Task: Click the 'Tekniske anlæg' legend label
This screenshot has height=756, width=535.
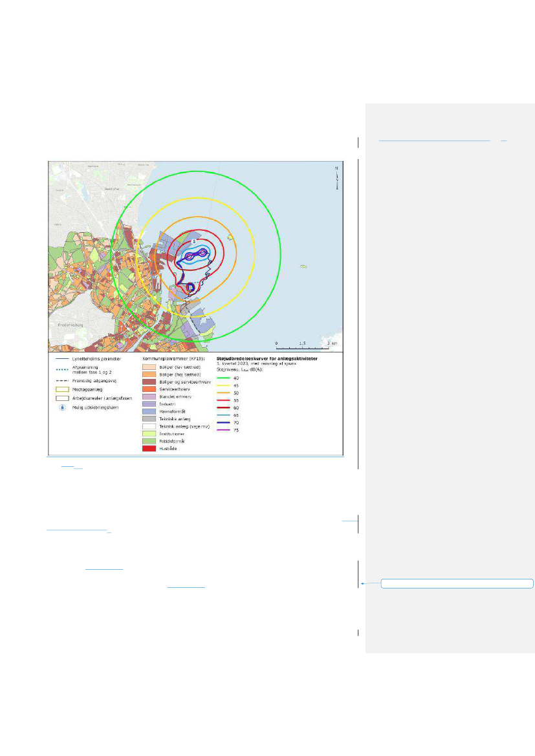Action: 175,419
